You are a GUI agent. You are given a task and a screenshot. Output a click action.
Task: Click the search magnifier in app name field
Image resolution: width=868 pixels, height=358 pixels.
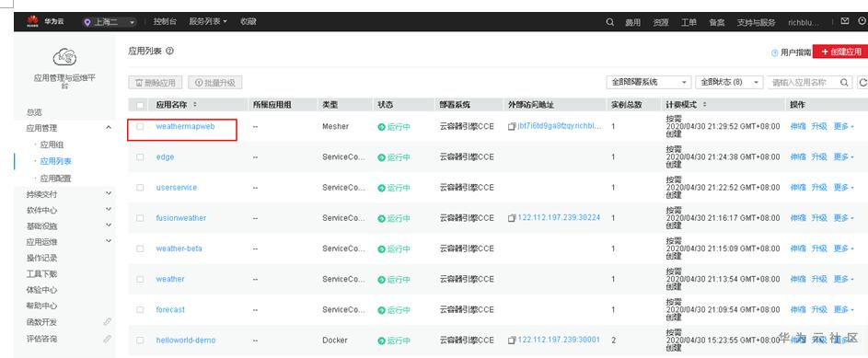(844, 83)
